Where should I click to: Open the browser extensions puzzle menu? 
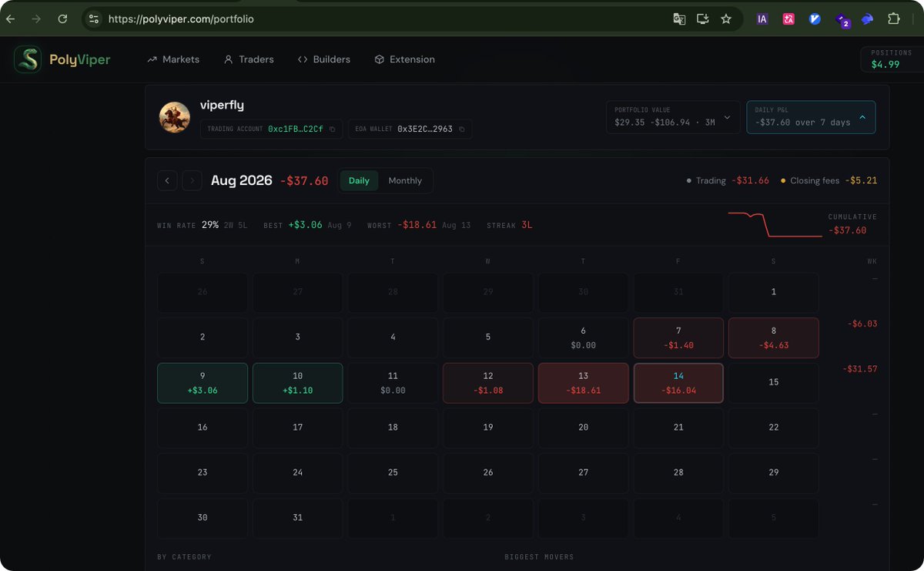point(894,18)
